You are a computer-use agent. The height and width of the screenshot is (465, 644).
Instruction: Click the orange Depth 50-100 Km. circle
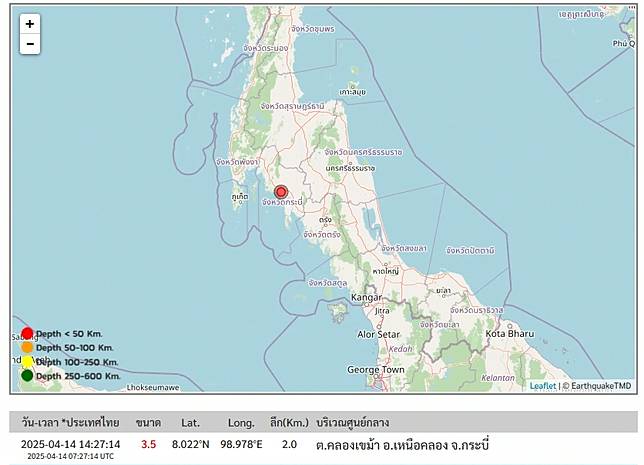(x=27, y=347)
